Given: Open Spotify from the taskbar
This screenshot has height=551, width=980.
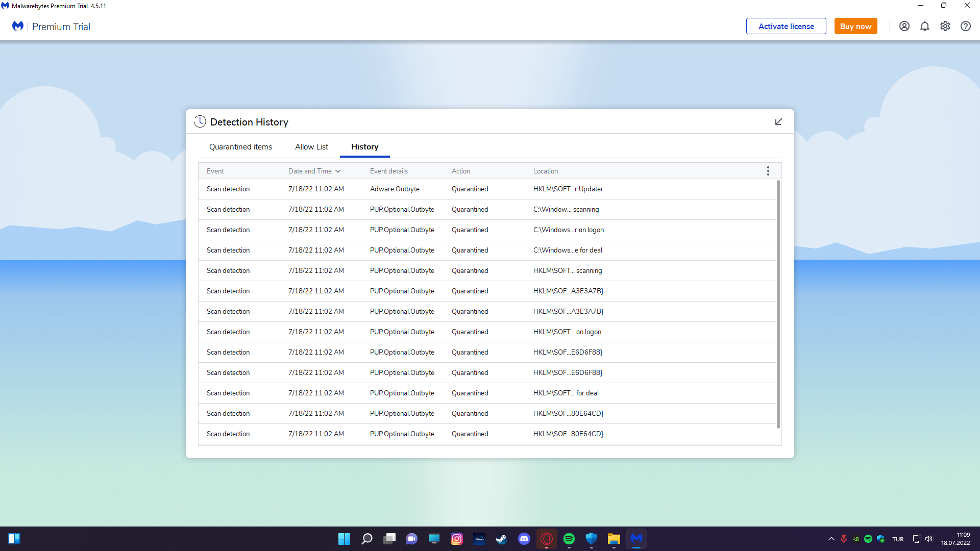Looking at the screenshot, I should tap(569, 539).
